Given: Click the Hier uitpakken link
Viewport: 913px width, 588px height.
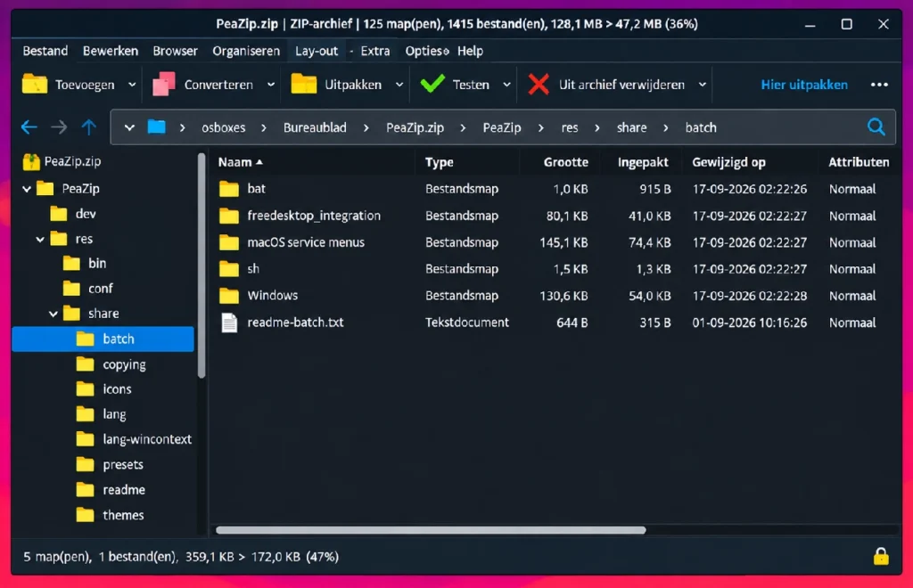Looking at the screenshot, I should [804, 85].
